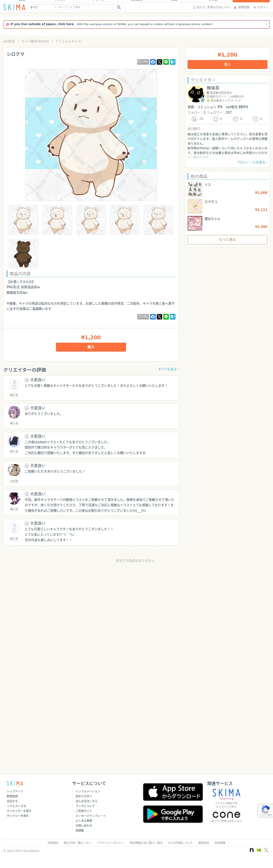Open creator name 無味茶
Image resolution: width=273 pixels, height=868 pixels.
[x=213, y=88]
